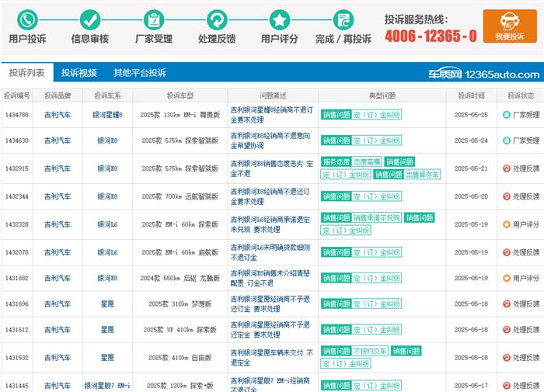
Task: Click the 投诉车系 column header
Action: (107, 95)
